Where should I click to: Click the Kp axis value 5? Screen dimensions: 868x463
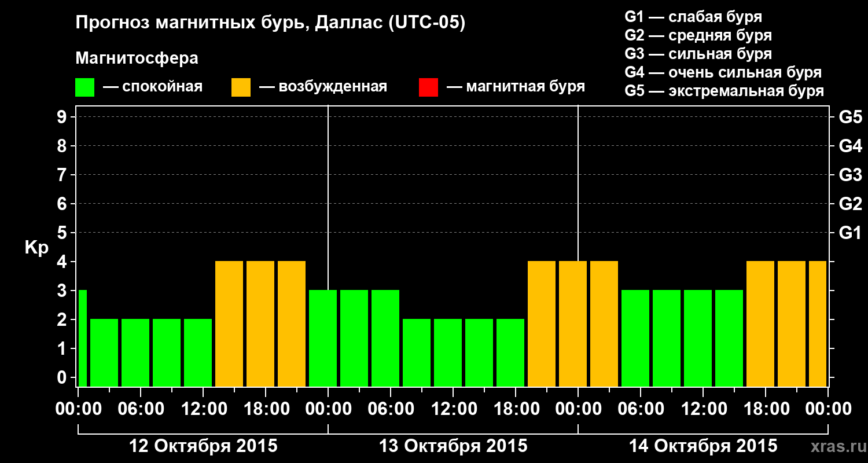63,233
